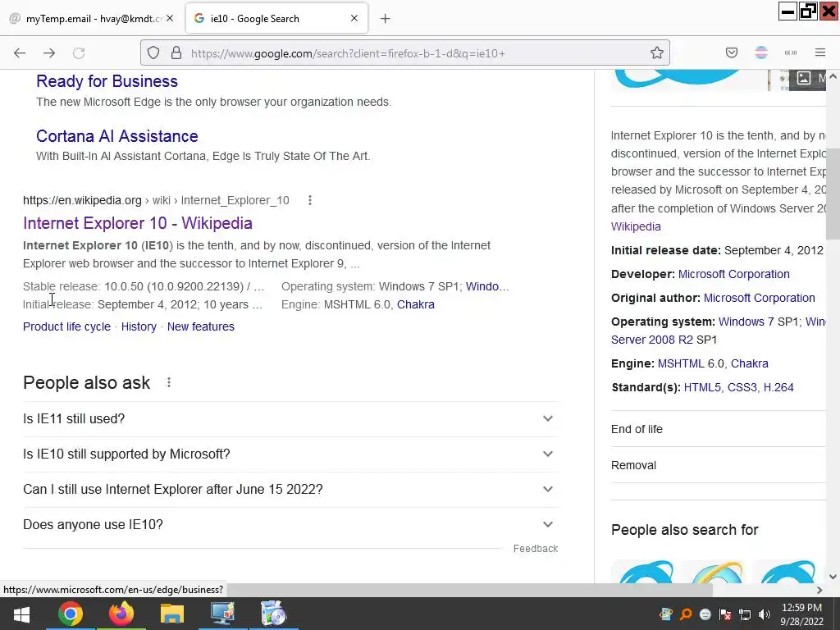Open the shield tracking protection icon
Screen dimensions: 840x630
[x=153, y=53]
